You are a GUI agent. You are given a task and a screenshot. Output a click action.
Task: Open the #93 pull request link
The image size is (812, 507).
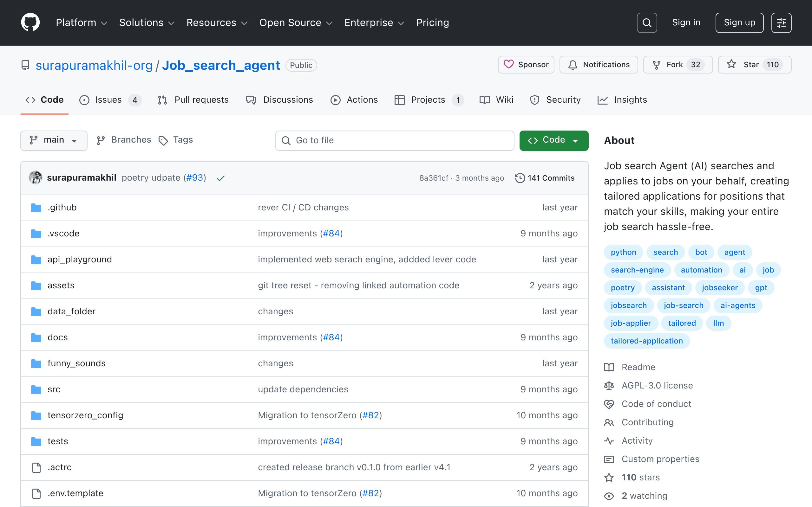[x=195, y=177]
